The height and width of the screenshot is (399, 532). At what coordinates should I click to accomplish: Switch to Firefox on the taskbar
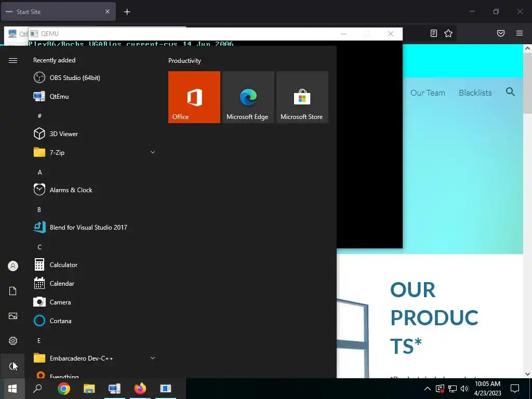[x=140, y=389]
